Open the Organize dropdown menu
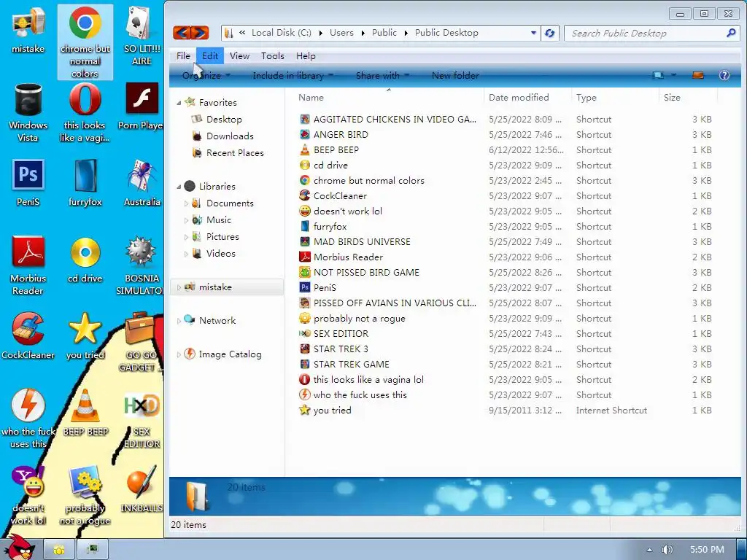The image size is (747, 560). (x=206, y=75)
